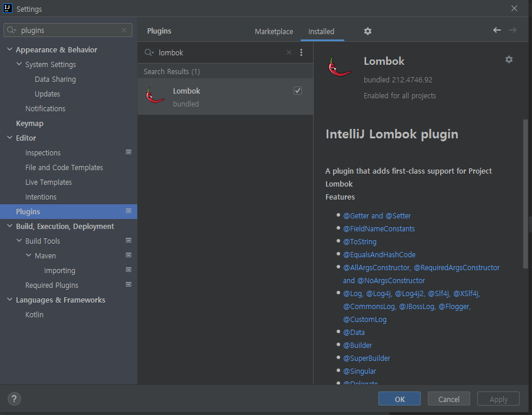Open the @SuperBuilder link
Screen dimensions: 532x415
(x=367, y=358)
